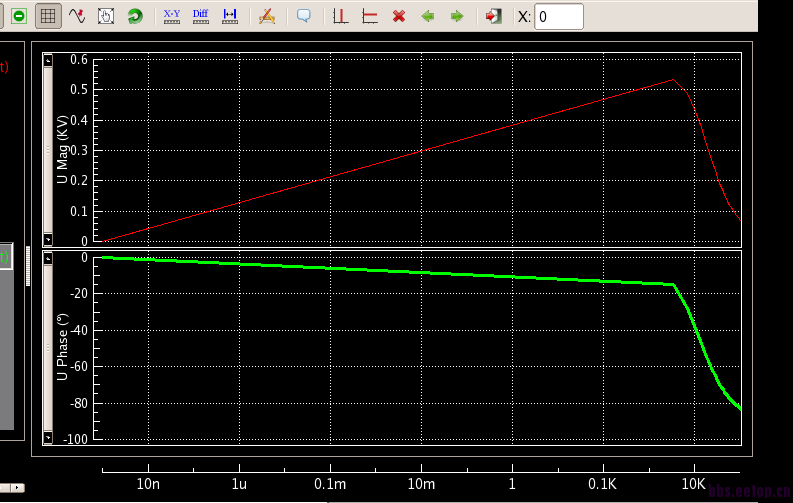
Task: Click the export/exit door icon
Action: (x=493, y=16)
